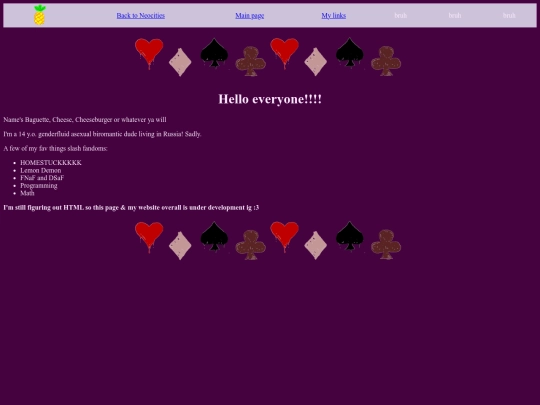
Task: Select the HOMESTUCKKKKK list item
Action: tap(51, 163)
